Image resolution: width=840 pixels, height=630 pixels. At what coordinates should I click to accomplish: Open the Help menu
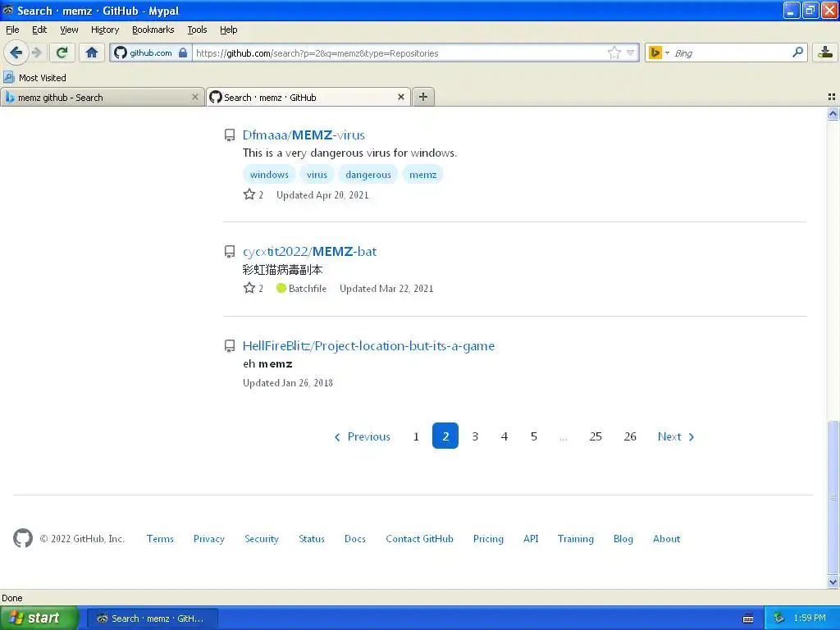click(229, 30)
